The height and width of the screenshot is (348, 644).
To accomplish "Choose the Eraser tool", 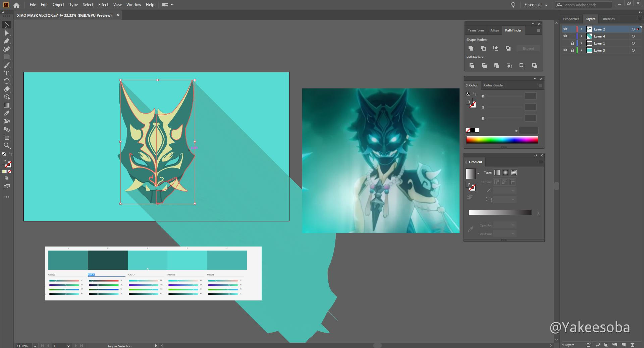I will point(7,89).
